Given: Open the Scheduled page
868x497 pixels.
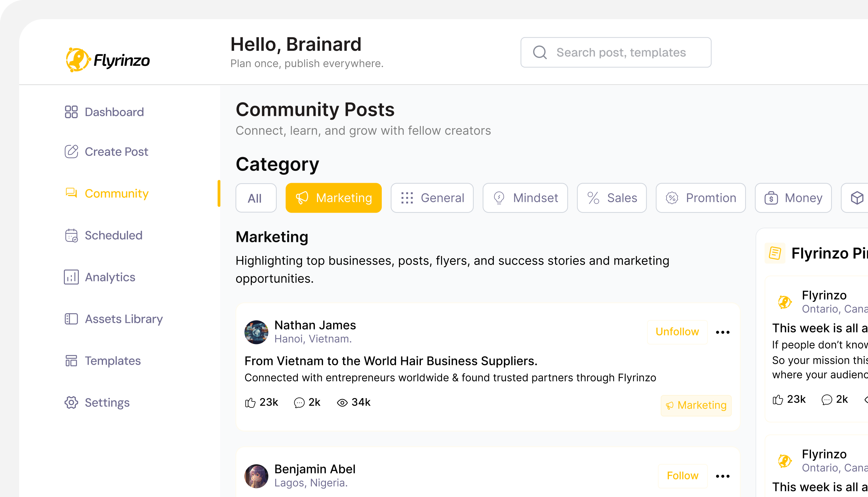Looking at the screenshot, I should [103, 235].
